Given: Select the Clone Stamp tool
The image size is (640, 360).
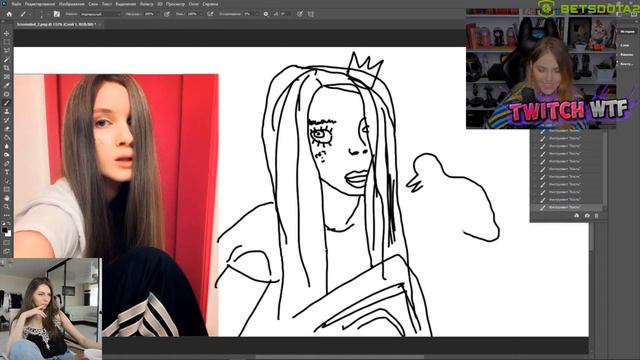Looking at the screenshot, I should (7, 111).
